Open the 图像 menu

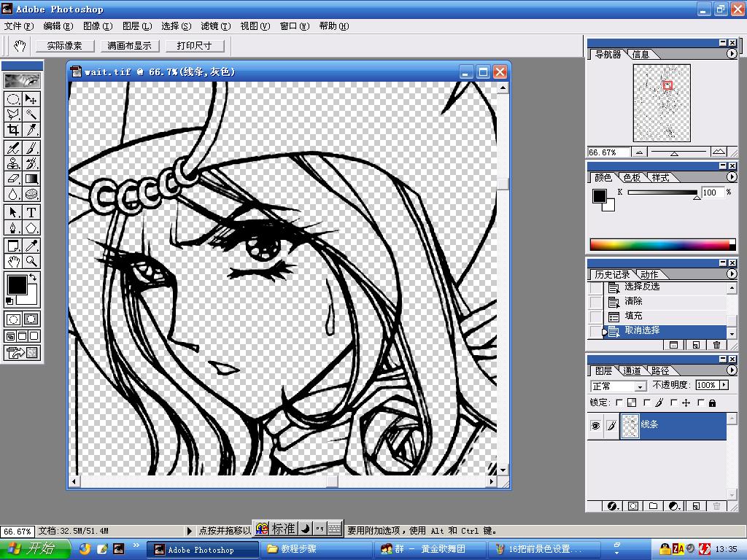98,26
